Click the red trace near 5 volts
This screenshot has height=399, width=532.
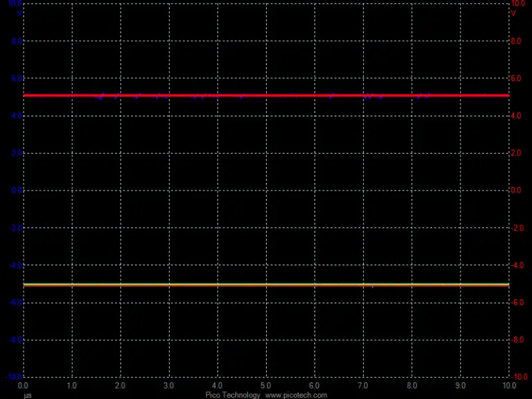click(x=266, y=96)
